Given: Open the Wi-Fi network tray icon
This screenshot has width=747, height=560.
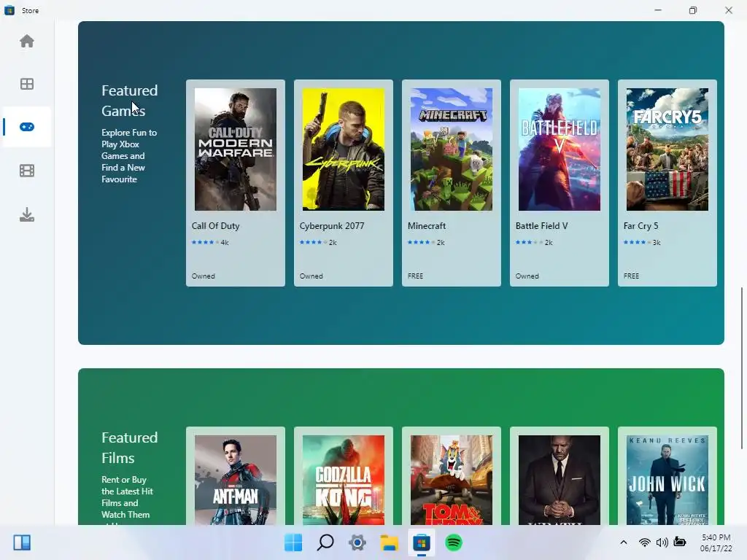Looking at the screenshot, I should (644, 542).
